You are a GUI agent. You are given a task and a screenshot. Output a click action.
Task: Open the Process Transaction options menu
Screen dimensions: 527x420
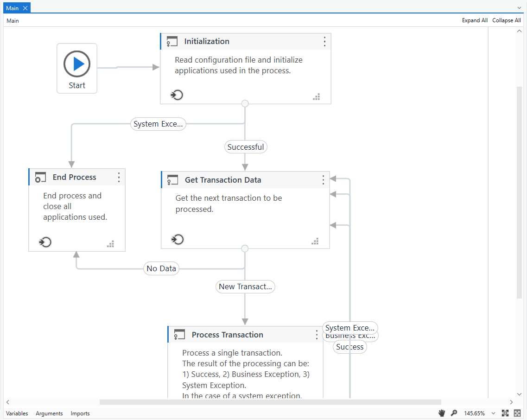coord(317,335)
